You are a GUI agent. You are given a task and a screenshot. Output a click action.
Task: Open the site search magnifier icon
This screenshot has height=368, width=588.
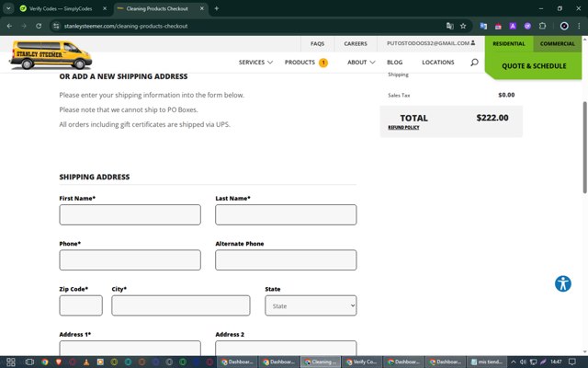click(474, 63)
